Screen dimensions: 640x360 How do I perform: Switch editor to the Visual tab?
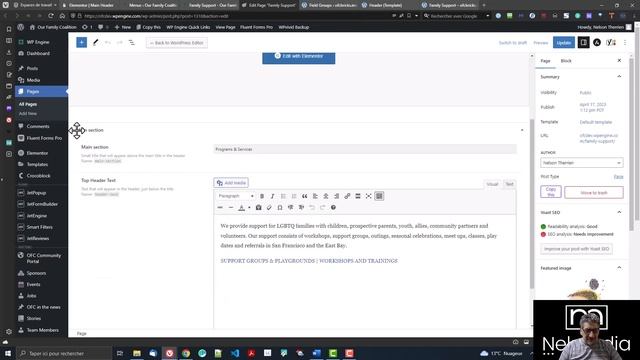(x=492, y=184)
